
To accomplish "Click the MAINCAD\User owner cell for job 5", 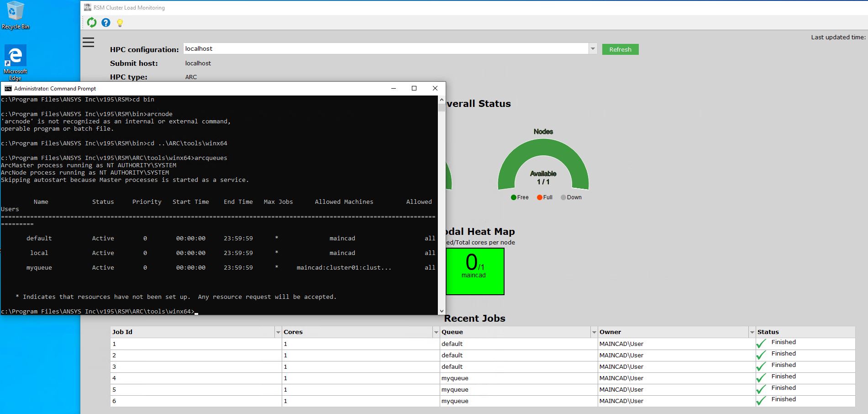I will [x=676, y=389].
